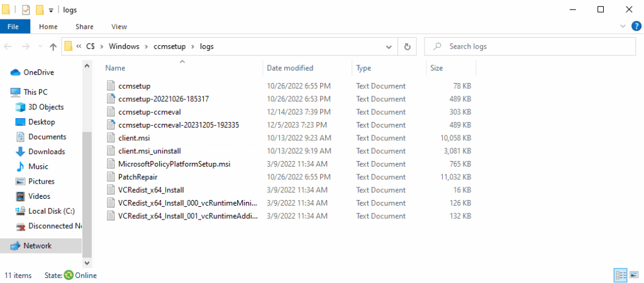Viewport: 644px width, 283px height.
Task: Expand chevron after ccmsetup in address bar
Action: coord(192,47)
